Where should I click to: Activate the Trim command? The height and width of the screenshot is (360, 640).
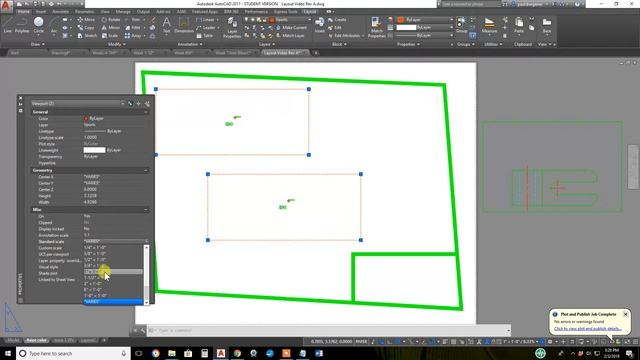(133, 20)
